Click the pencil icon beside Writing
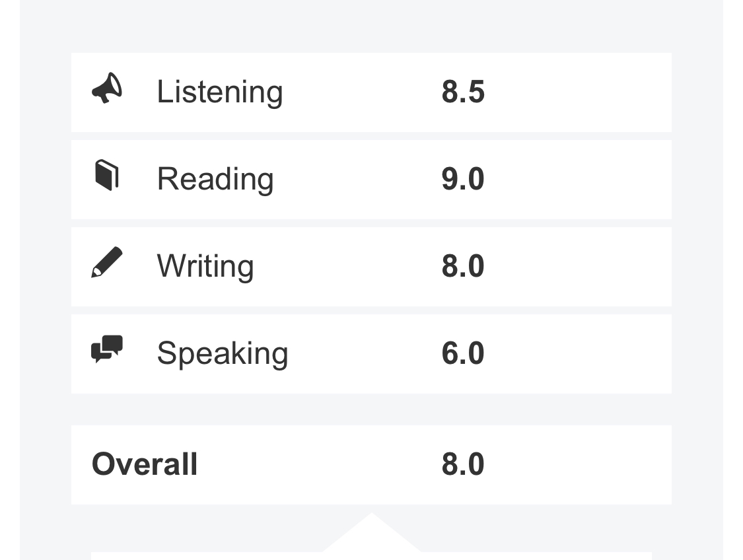The image size is (743, 560). [x=107, y=262]
